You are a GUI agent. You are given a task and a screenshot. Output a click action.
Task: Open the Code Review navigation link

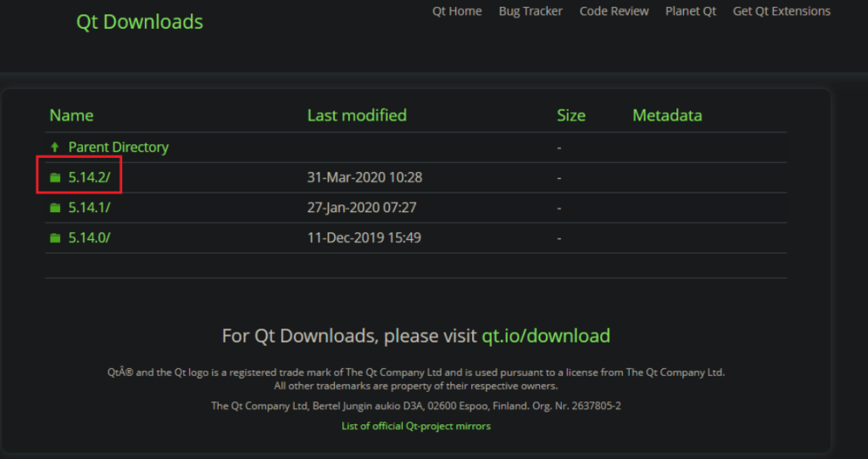pyautogui.click(x=614, y=11)
